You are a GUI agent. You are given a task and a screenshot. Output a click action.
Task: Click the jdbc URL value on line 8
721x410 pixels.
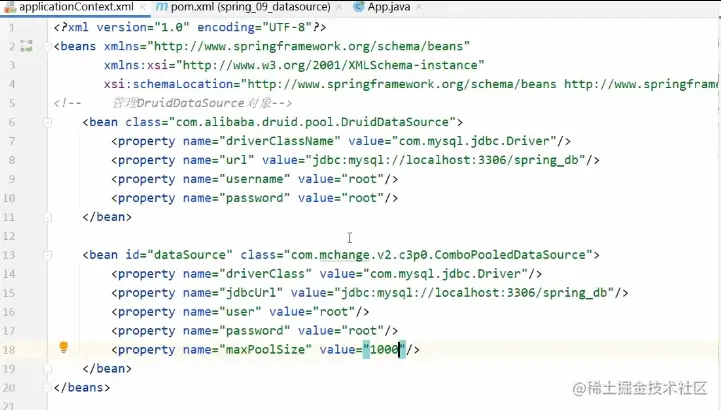point(445,160)
